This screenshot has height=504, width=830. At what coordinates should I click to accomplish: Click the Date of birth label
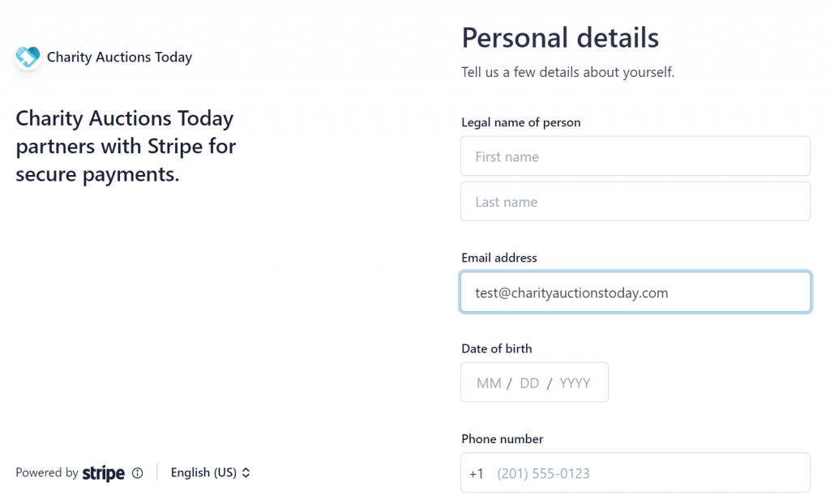click(497, 349)
